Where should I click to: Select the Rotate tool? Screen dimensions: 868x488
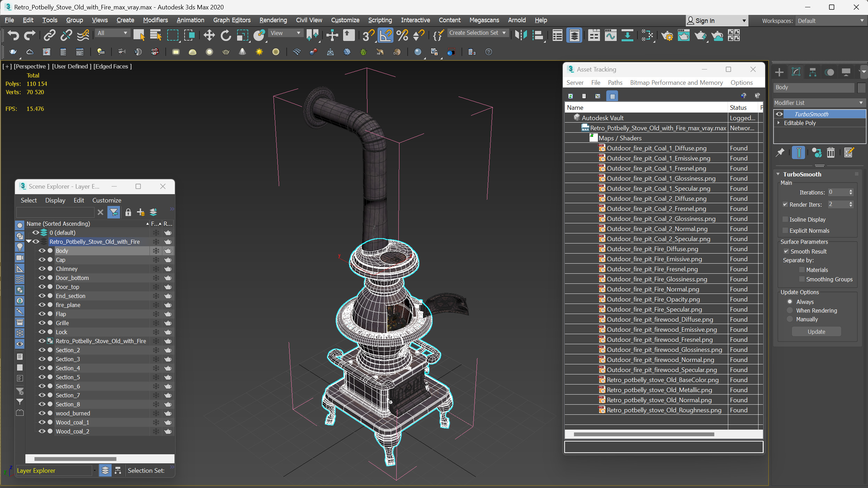coord(226,35)
